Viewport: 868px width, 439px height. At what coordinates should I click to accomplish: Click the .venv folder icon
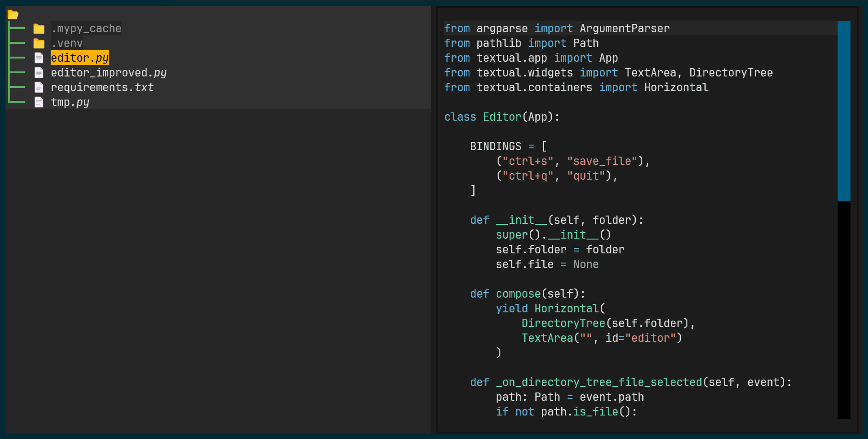pos(39,44)
